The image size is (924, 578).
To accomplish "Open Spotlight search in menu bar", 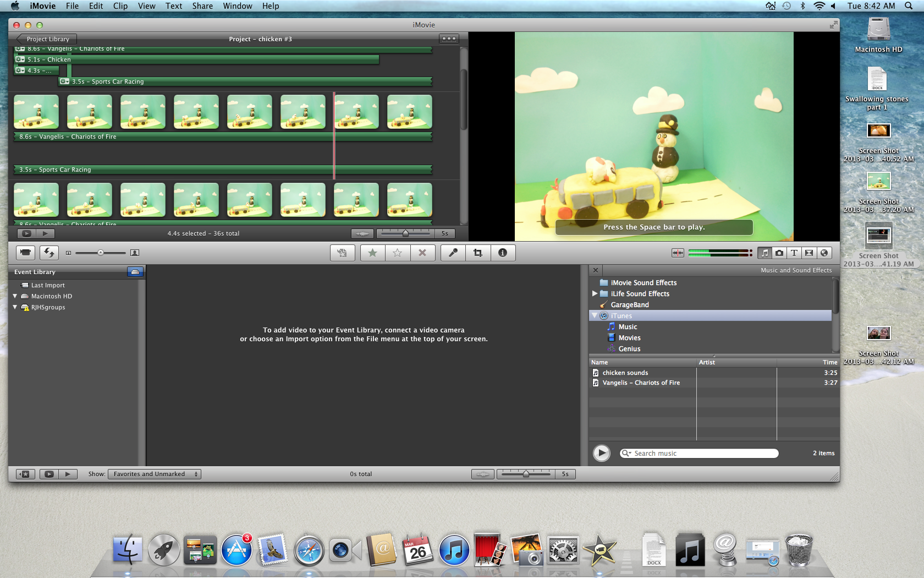I will (909, 6).
